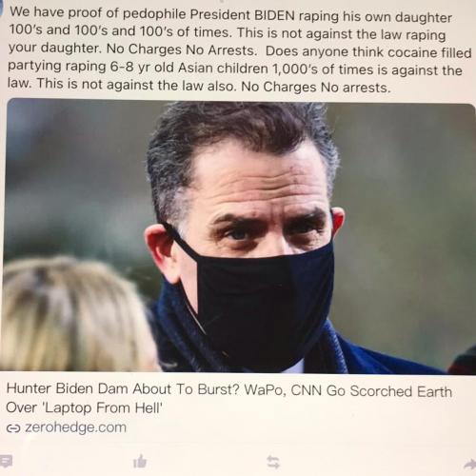Viewport: 476px width, 476px height.
Task: Open the zerohedge.com source link
Action: tap(75, 427)
